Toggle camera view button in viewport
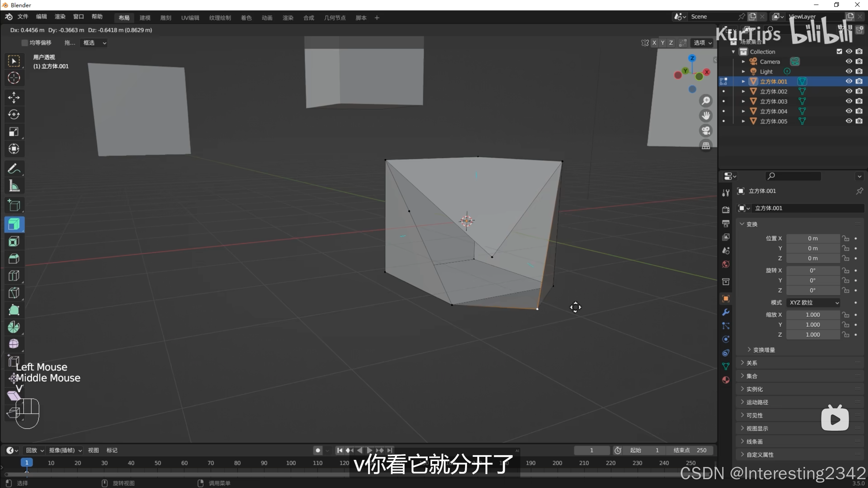868x488 pixels. tap(706, 130)
